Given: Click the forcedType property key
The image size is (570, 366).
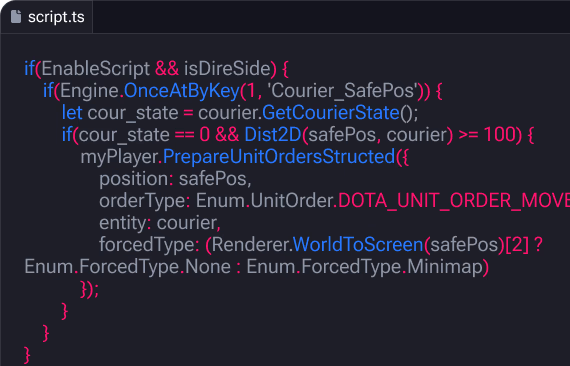Looking at the screenshot, I should [x=147, y=245].
